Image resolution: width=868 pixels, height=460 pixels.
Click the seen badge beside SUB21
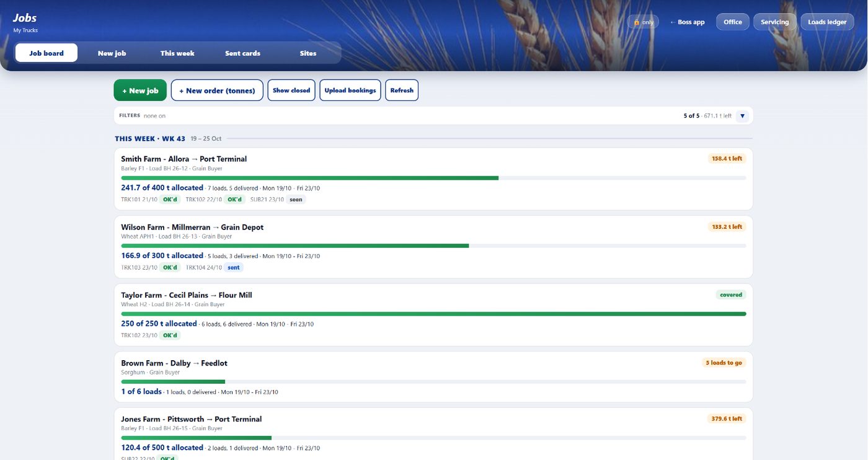pyautogui.click(x=296, y=200)
